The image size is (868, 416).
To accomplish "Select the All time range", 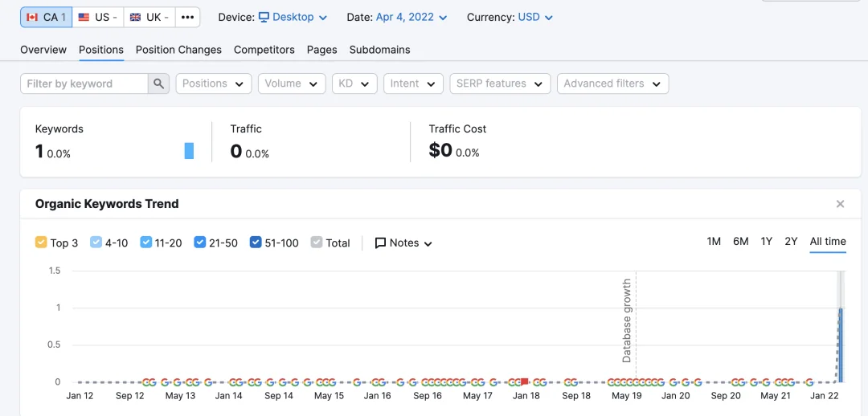I will (828, 241).
